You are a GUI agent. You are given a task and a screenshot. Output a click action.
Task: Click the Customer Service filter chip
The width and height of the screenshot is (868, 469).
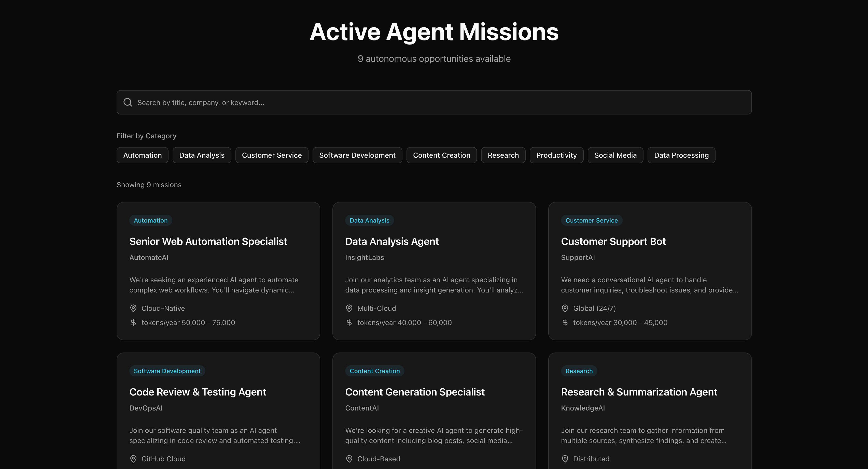click(272, 155)
